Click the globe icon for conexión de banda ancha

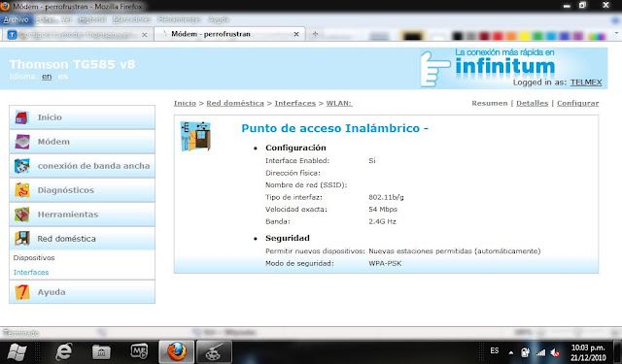click(21, 166)
